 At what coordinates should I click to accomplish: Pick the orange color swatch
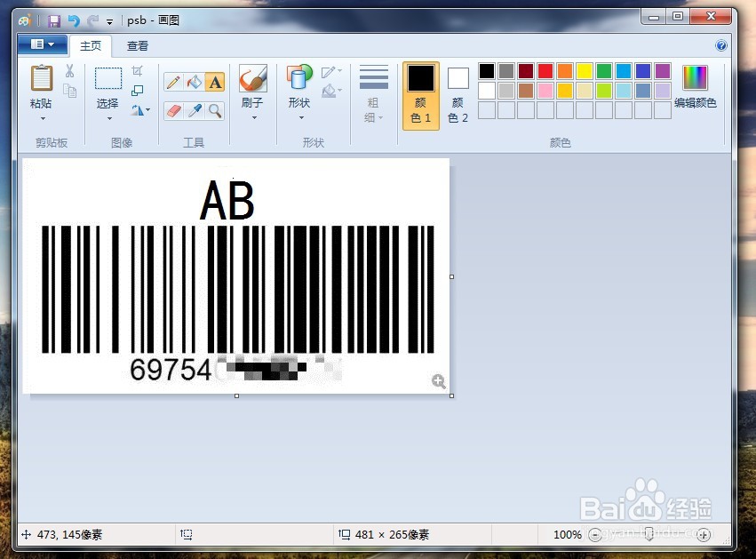tap(565, 71)
